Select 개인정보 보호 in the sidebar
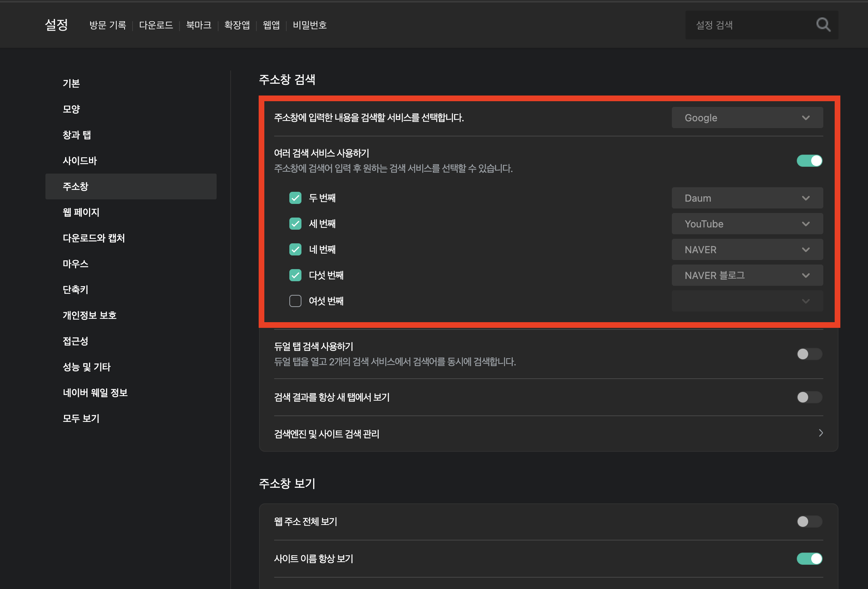 click(x=89, y=315)
